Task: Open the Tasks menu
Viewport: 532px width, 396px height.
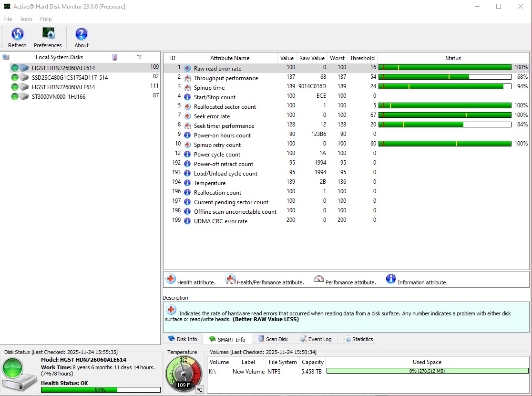Action: tap(26, 19)
